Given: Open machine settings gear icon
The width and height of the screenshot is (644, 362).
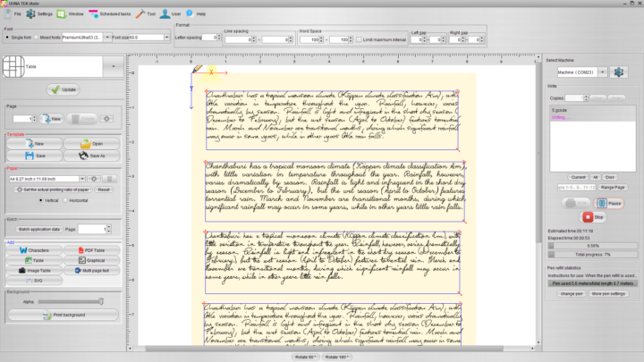Looking at the screenshot, I should point(619,72).
